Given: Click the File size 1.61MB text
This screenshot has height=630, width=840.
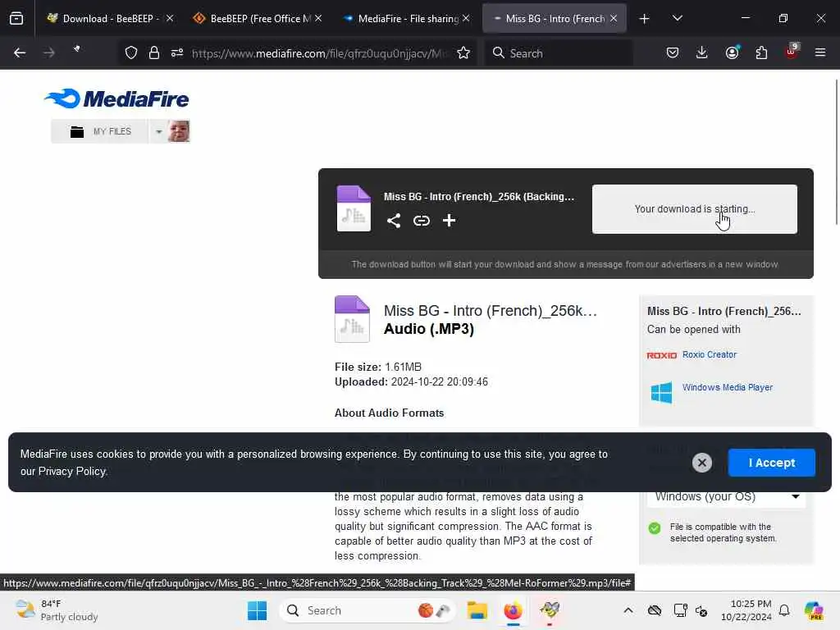Looking at the screenshot, I should (378, 367).
